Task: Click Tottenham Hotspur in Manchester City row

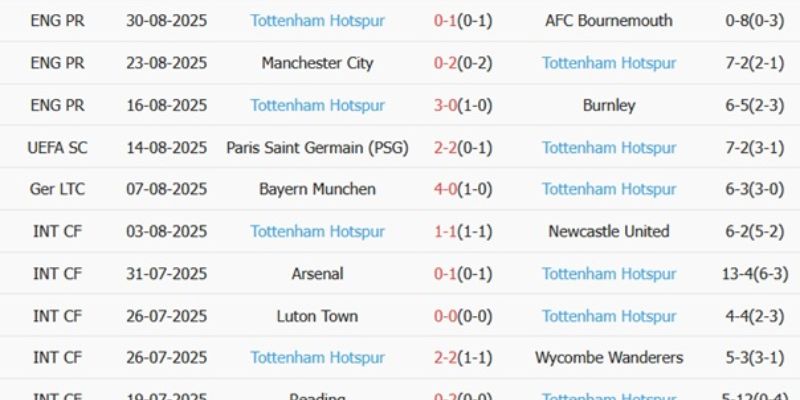Action: click(608, 63)
